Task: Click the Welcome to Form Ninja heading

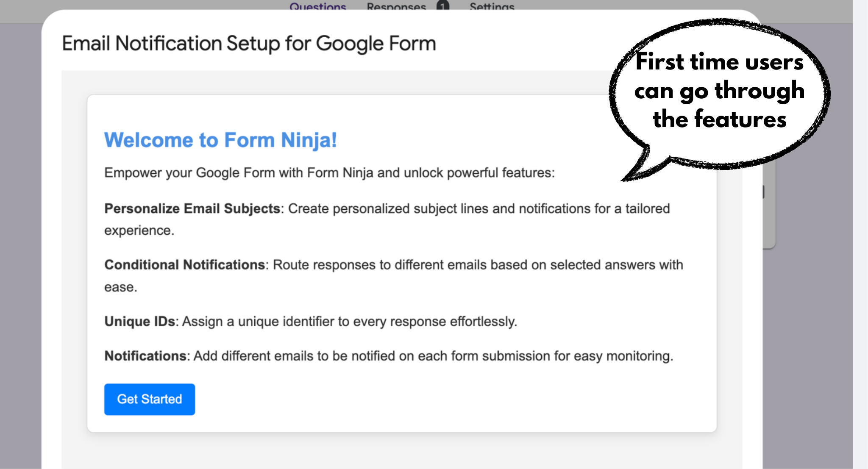Action: [220, 140]
